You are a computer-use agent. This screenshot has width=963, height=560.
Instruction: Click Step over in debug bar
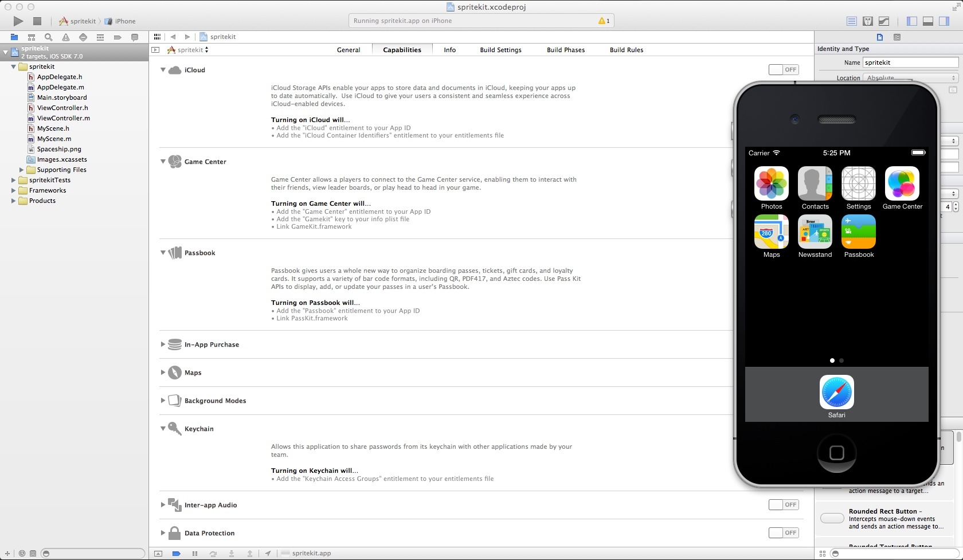(x=213, y=553)
